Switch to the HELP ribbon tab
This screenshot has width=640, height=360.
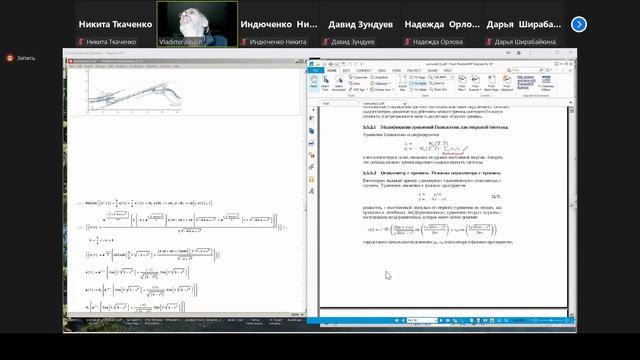[x=448, y=70]
